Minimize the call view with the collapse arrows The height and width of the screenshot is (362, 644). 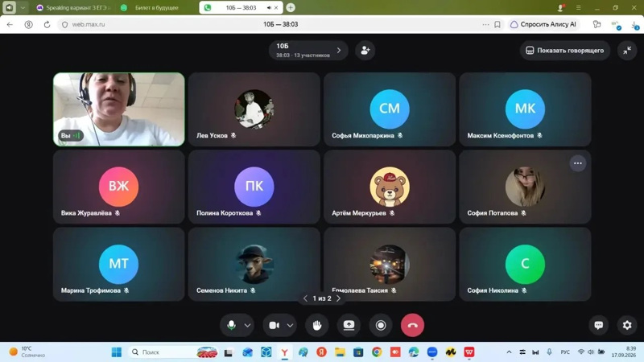(x=627, y=50)
